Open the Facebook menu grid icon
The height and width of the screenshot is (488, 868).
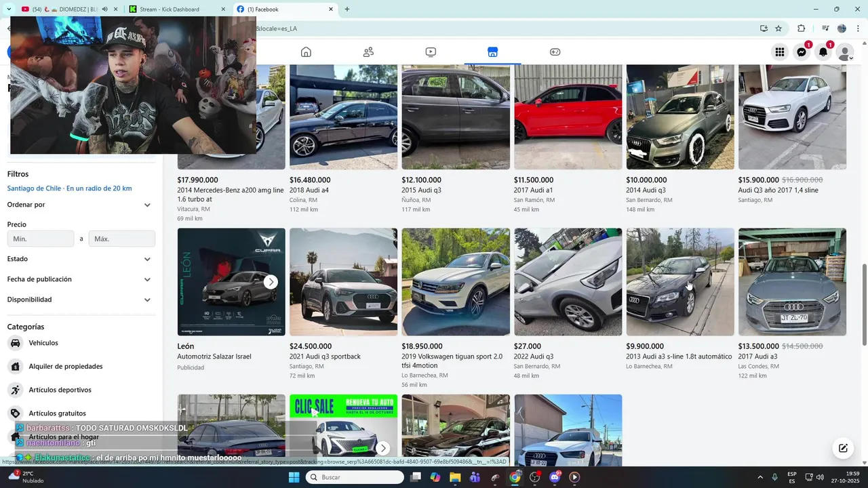(x=780, y=52)
